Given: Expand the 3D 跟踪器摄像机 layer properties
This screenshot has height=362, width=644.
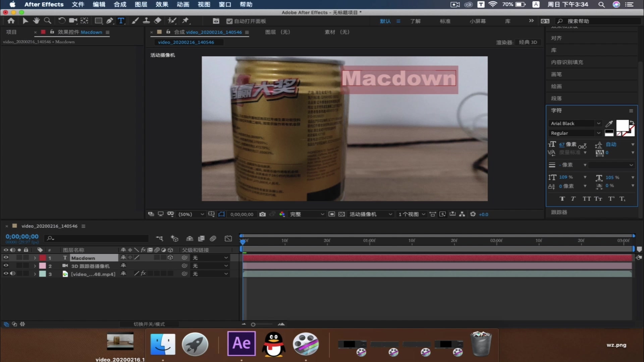Looking at the screenshot, I should [35, 266].
